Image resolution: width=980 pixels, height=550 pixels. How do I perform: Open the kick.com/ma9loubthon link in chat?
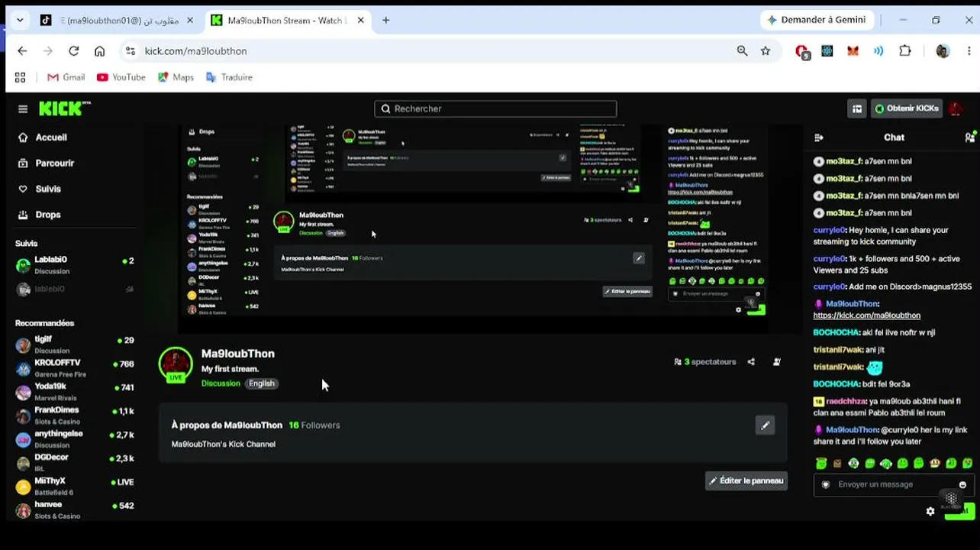click(867, 315)
